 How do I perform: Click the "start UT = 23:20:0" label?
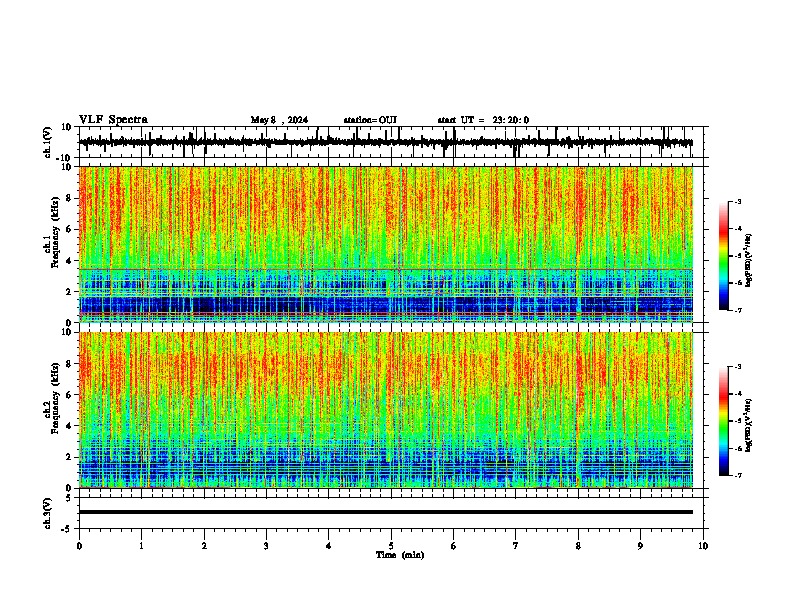coord(483,120)
